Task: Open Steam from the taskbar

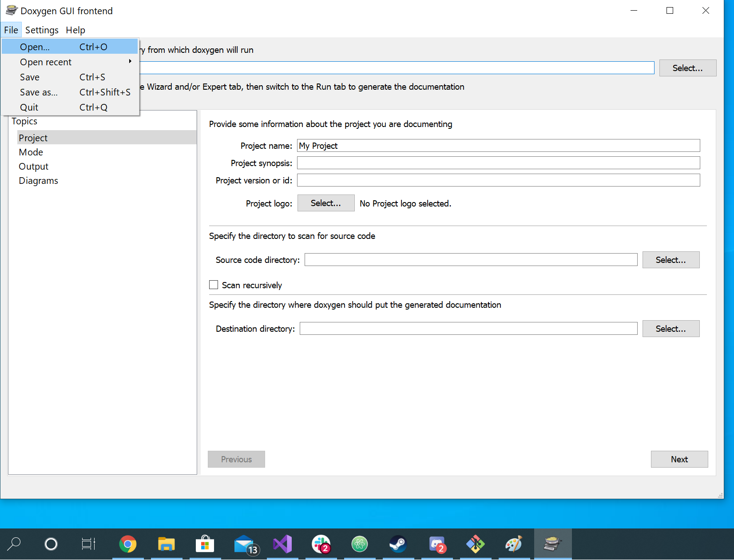Action: click(398, 544)
